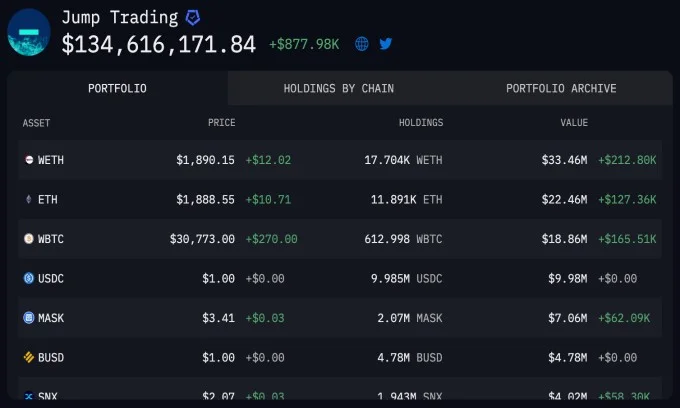Screen dimensions: 680x408
Task: Click the WETH token icon
Action: click(28, 160)
